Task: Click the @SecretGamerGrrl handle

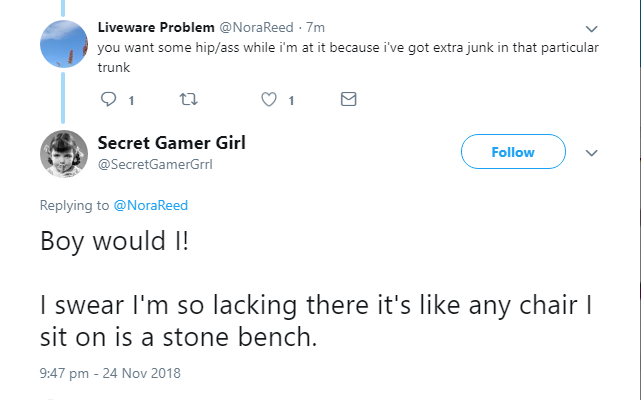Action: pos(155,164)
